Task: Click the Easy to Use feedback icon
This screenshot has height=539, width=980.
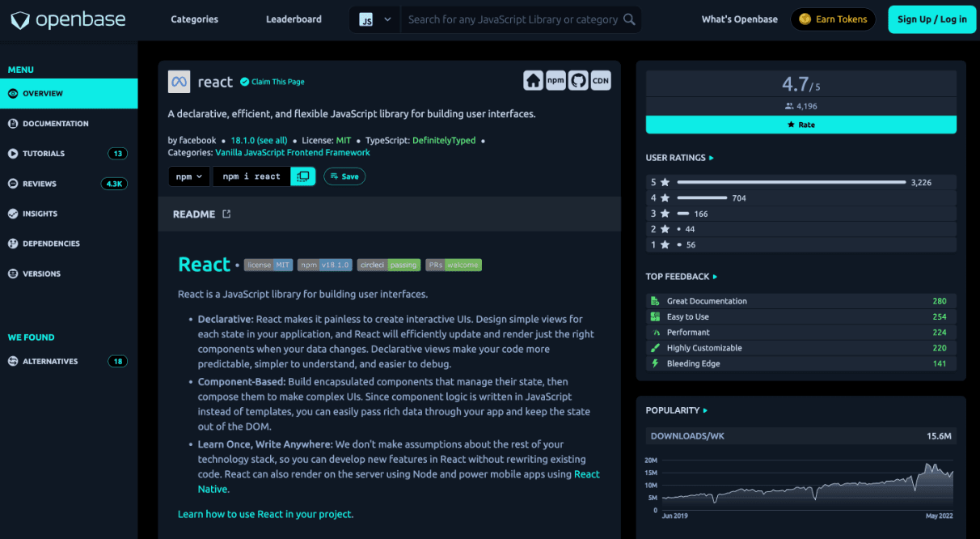Action: click(x=656, y=316)
